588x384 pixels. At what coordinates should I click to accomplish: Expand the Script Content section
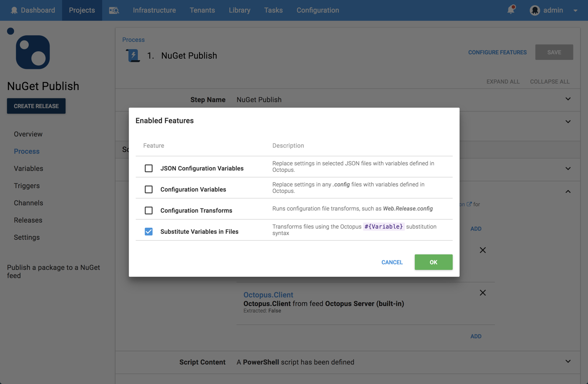pos(568,362)
